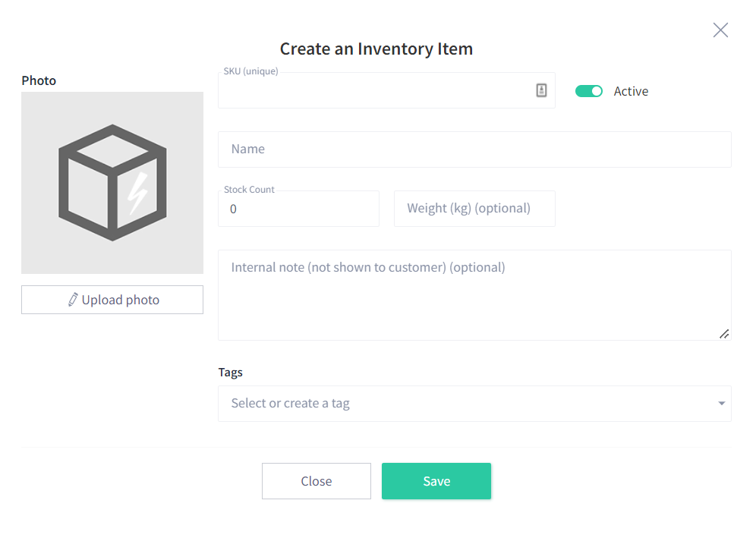Save the inventory item
Viewport: 756px width, 538px height.
click(x=436, y=481)
